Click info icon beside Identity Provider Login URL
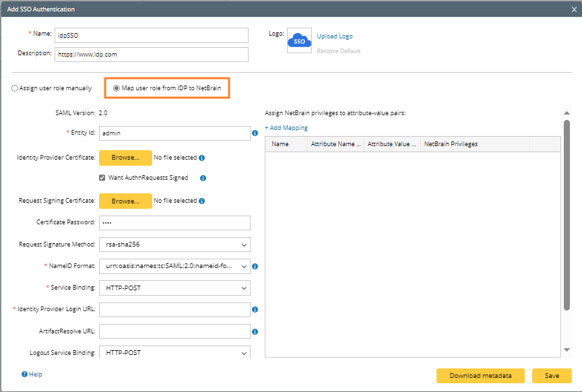 (x=255, y=310)
